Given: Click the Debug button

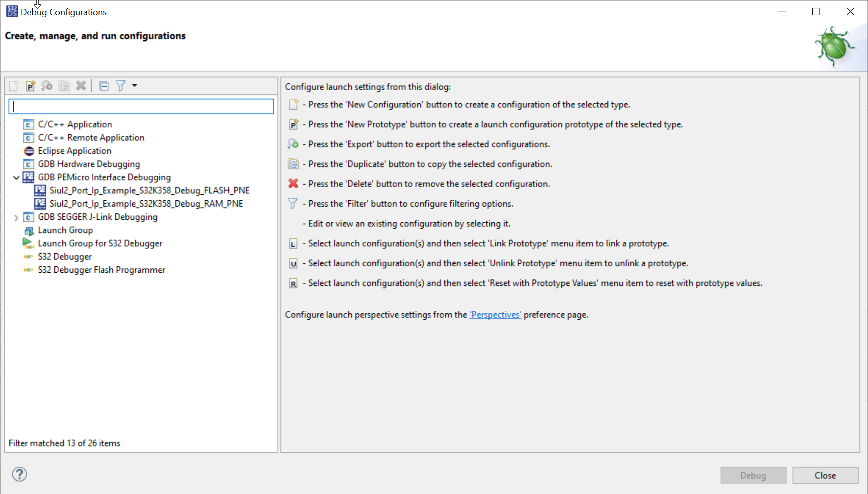Looking at the screenshot, I should 753,475.
